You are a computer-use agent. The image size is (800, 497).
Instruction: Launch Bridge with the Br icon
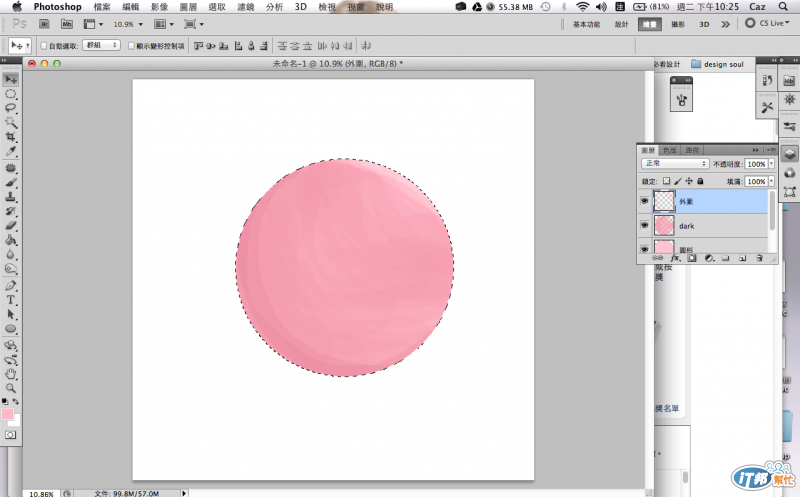tap(46, 22)
